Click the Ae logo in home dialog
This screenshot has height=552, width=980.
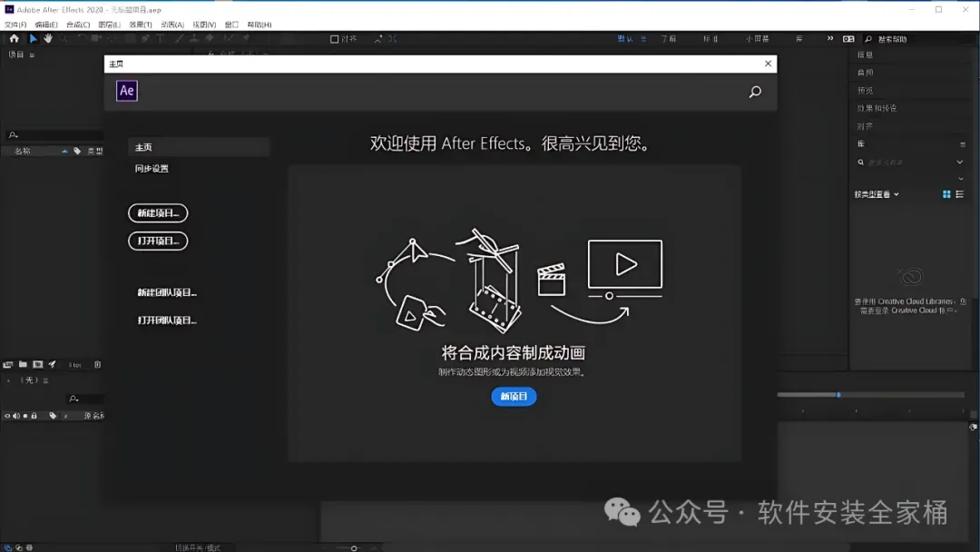pos(127,91)
